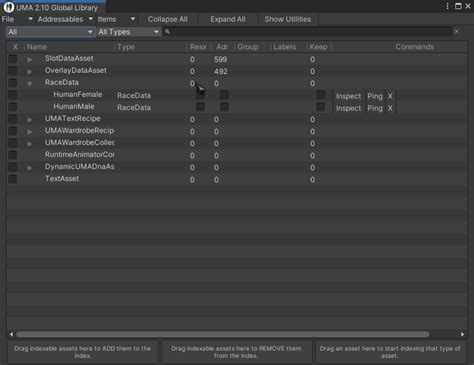
Task: Click the Collapse All button
Action: click(x=168, y=19)
